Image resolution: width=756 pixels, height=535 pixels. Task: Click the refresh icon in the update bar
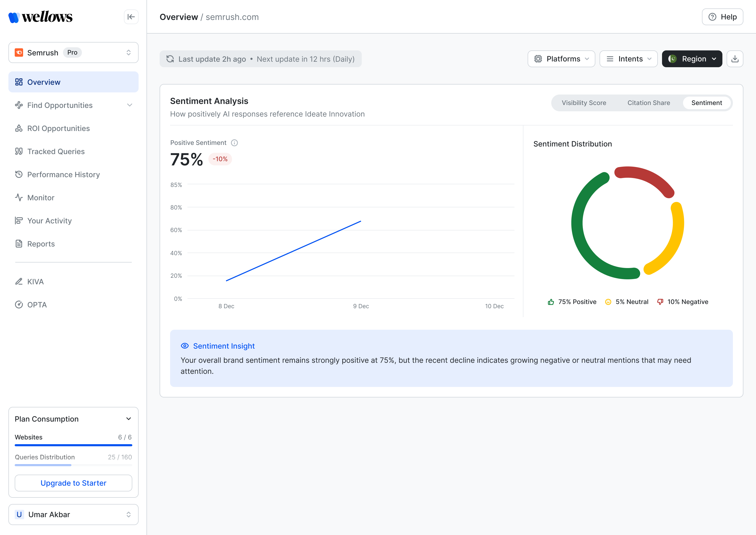click(170, 59)
